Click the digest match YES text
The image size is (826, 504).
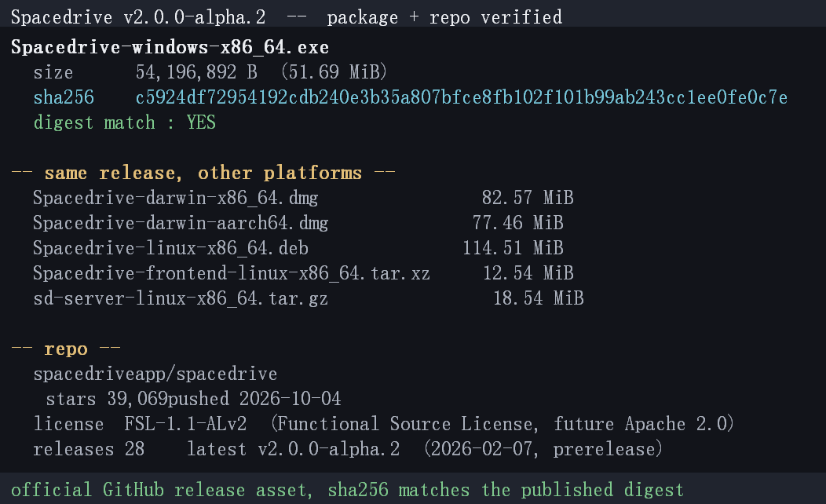point(124,122)
